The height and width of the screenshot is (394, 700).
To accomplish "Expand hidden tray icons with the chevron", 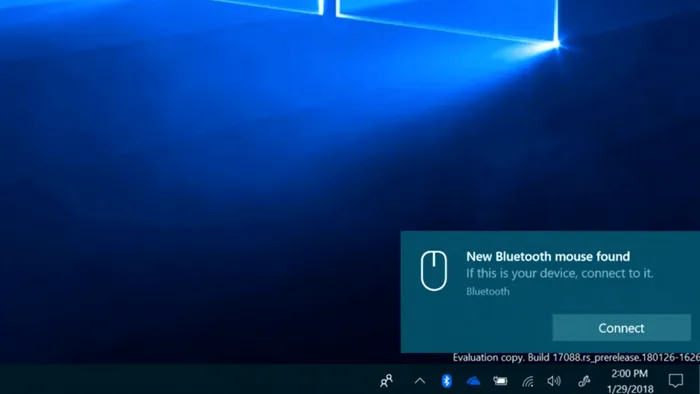I will click(x=420, y=381).
